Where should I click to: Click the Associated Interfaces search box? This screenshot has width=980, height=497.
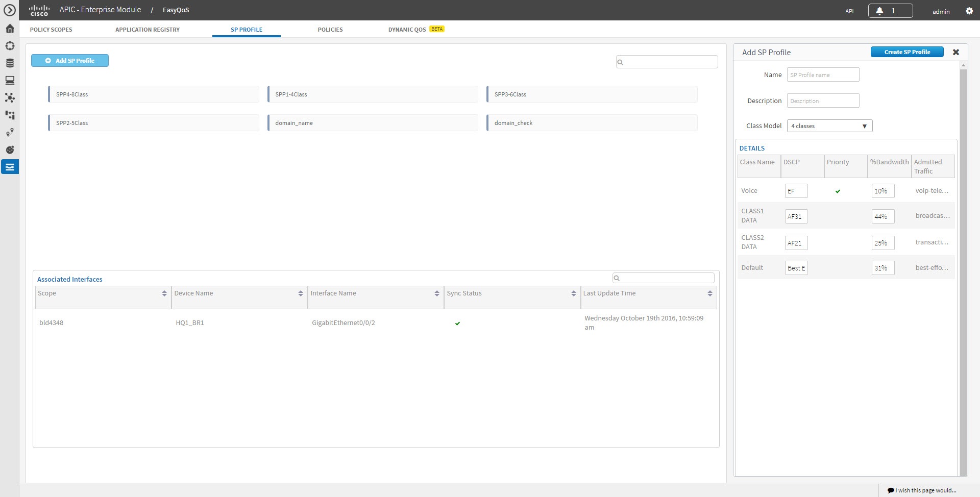663,278
